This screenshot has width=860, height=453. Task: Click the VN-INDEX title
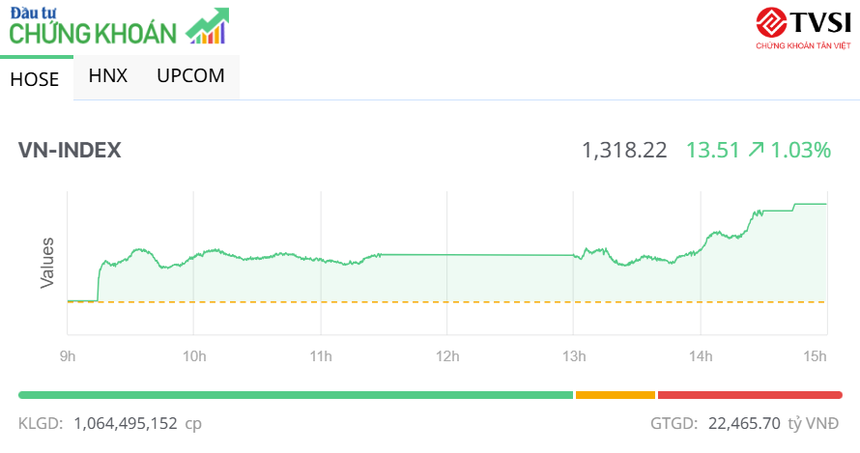70,150
